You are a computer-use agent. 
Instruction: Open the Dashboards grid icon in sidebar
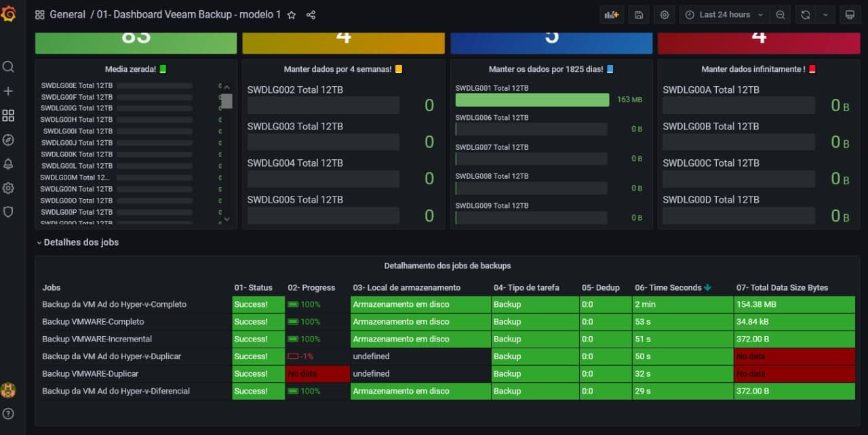click(8, 115)
